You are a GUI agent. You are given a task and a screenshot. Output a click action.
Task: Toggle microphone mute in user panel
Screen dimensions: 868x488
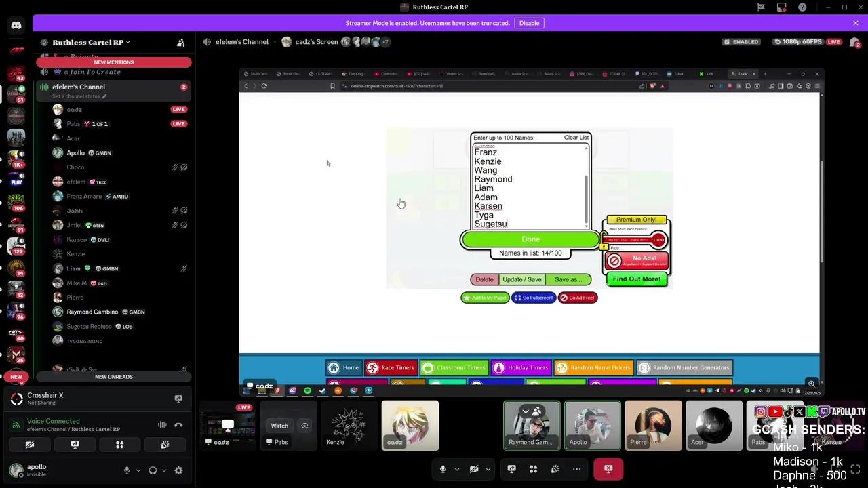[x=127, y=470]
